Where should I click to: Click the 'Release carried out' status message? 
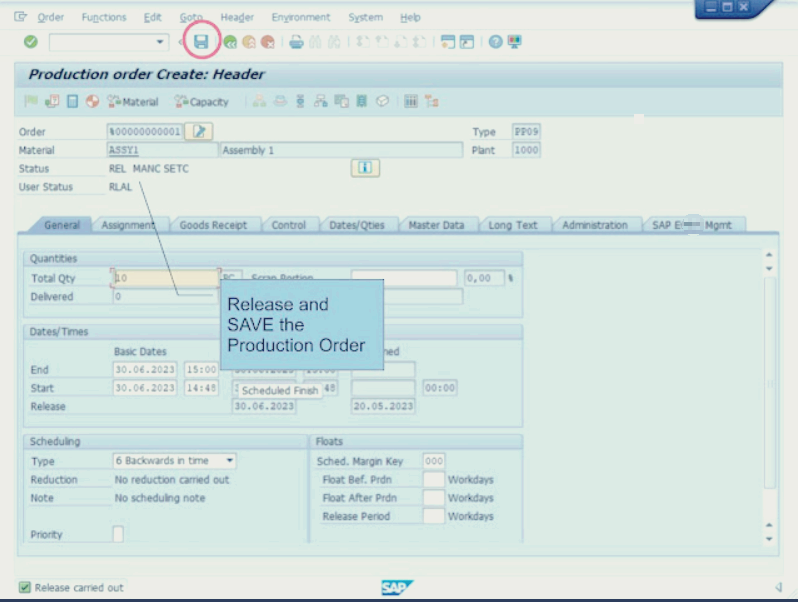79,588
